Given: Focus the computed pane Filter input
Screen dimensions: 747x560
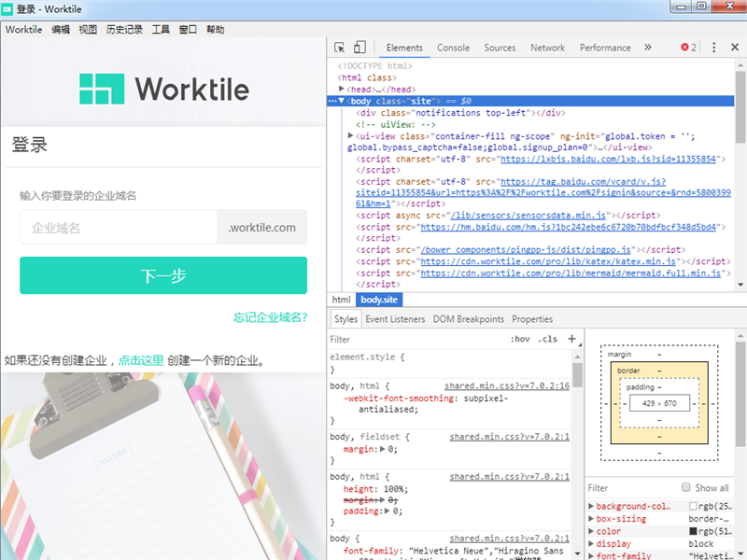Looking at the screenshot, I should (631, 487).
